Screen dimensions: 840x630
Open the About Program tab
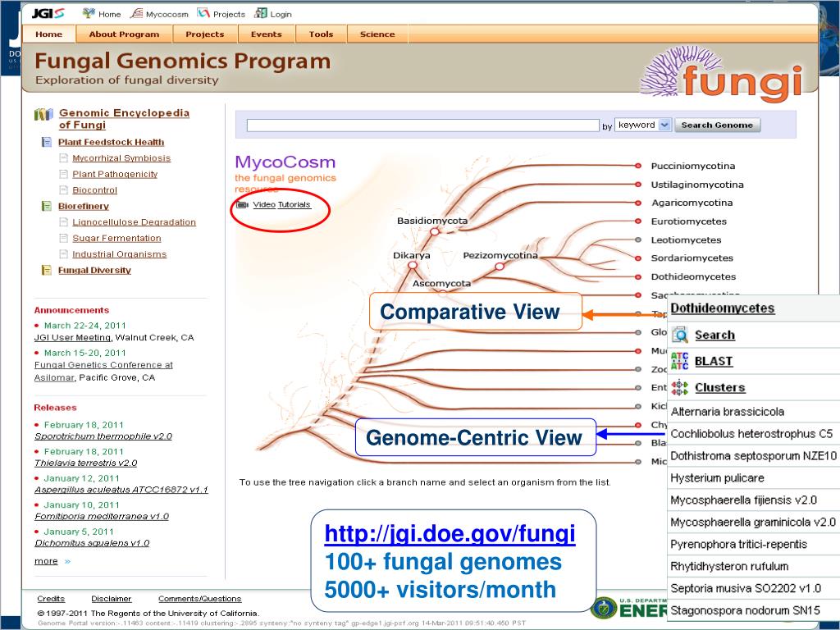point(125,34)
